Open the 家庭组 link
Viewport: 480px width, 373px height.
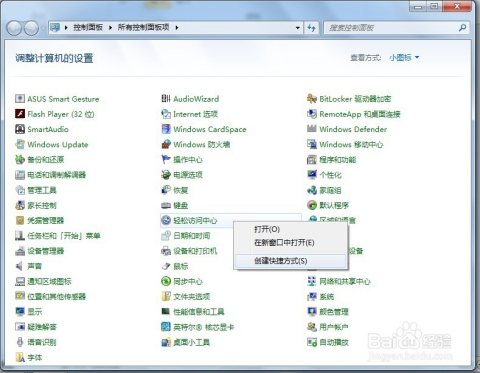coord(330,190)
